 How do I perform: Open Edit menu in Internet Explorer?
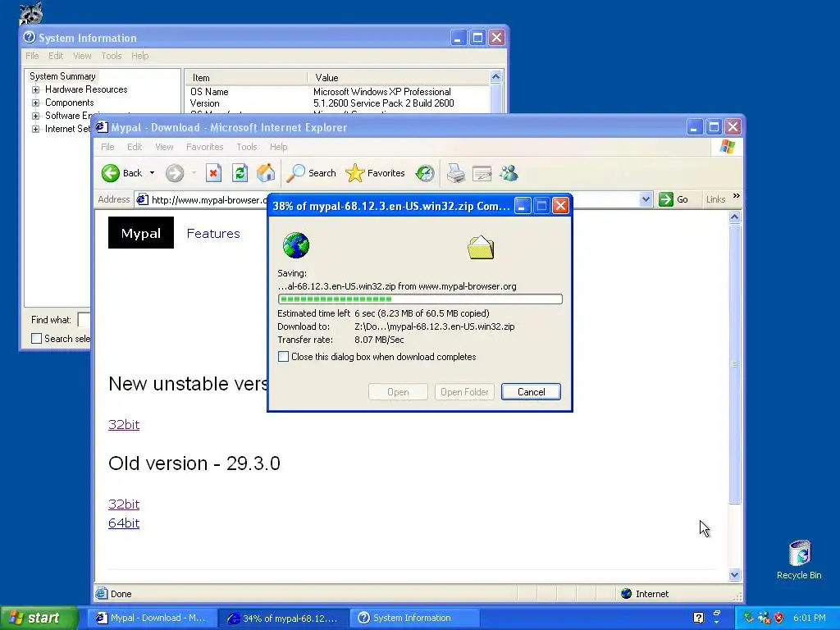click(135, 147)
